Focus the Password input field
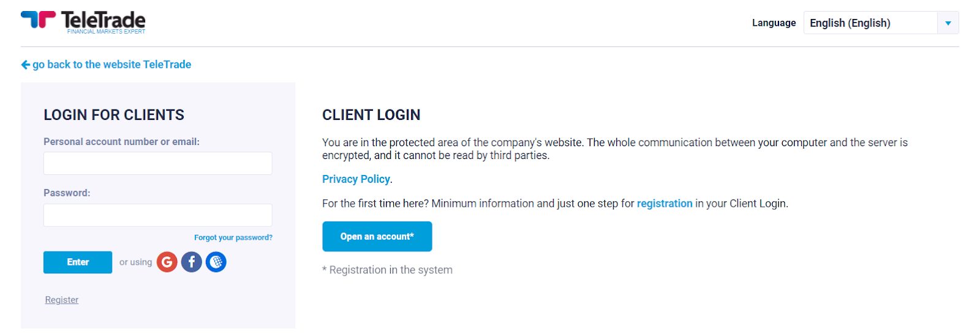980x334 pixels. [158, 215]
